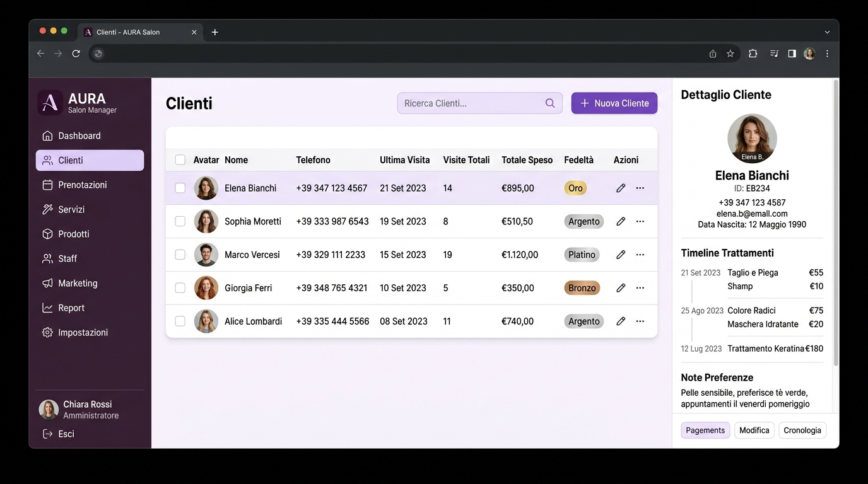Viewport: 868px width, 484px height.
Task: Click the browser back arrow
Action: coord(40,54)
